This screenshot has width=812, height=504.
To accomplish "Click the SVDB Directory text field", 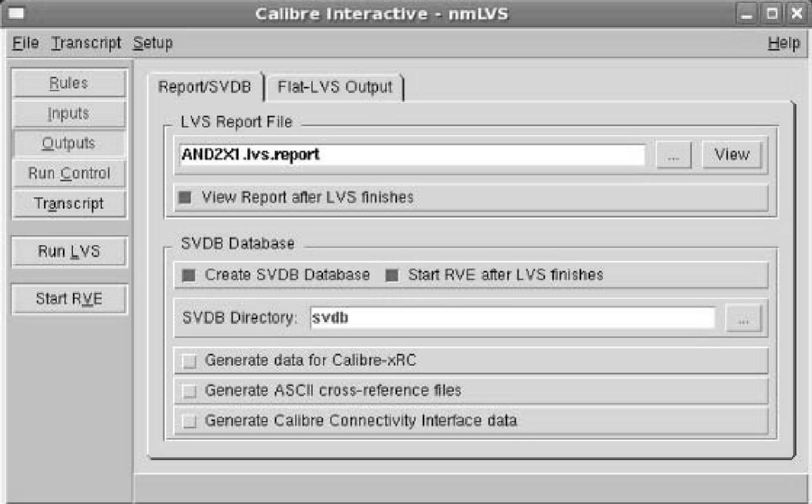I will 511,318.
